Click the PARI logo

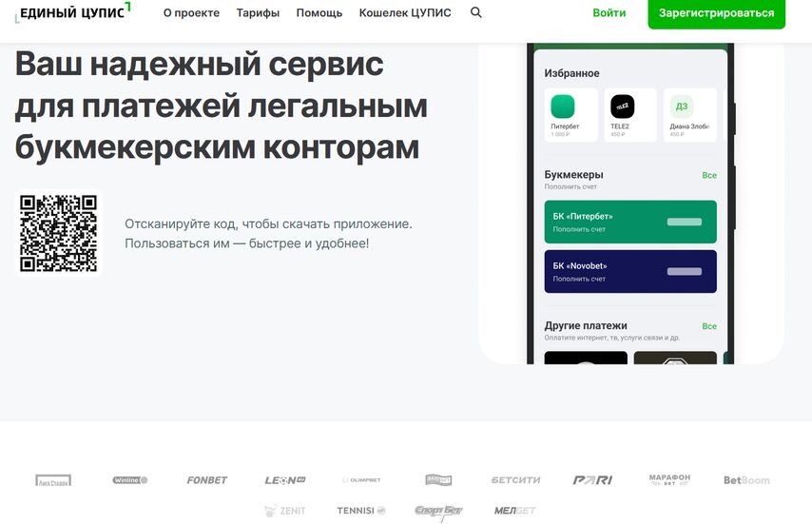click(x=592, y=480)
